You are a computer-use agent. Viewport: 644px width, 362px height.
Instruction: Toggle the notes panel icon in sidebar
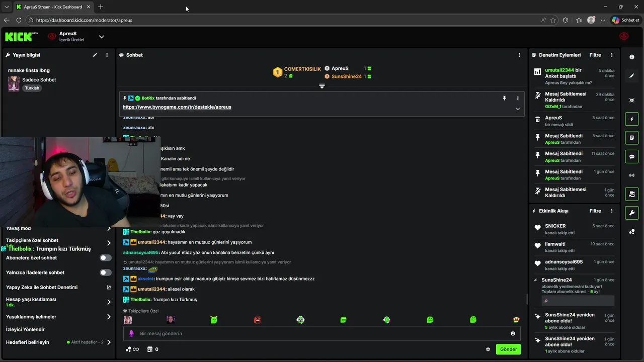point(632,138)
